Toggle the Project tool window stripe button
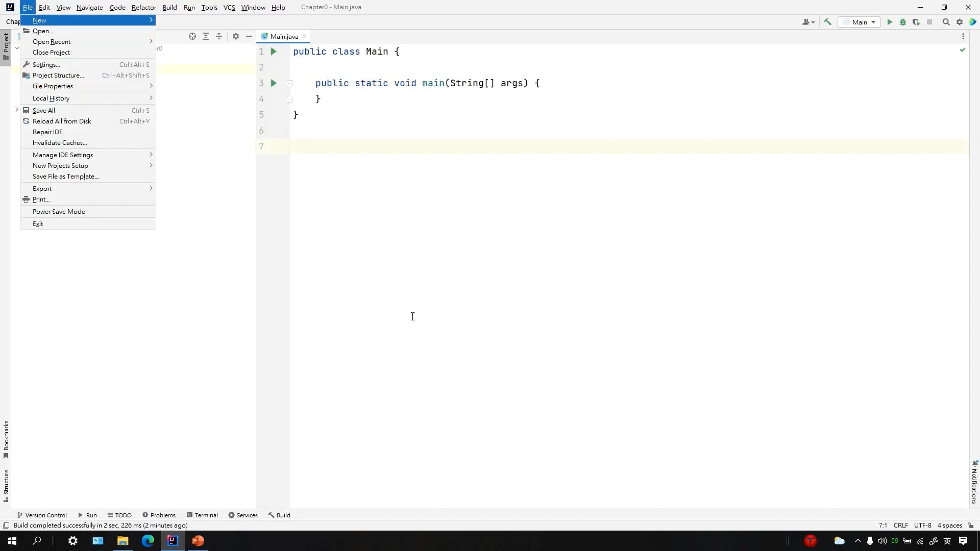This screenshot has width=980, height=551. (x=6, y=46)
